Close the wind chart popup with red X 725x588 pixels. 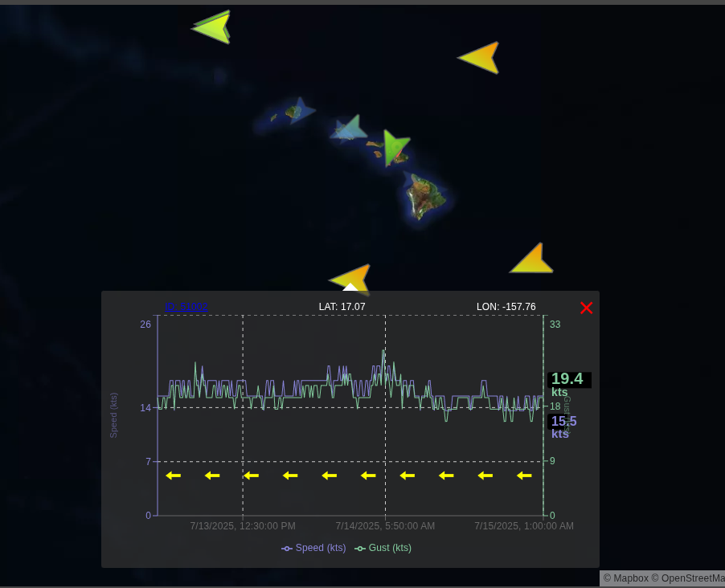(x=586, y=308)
